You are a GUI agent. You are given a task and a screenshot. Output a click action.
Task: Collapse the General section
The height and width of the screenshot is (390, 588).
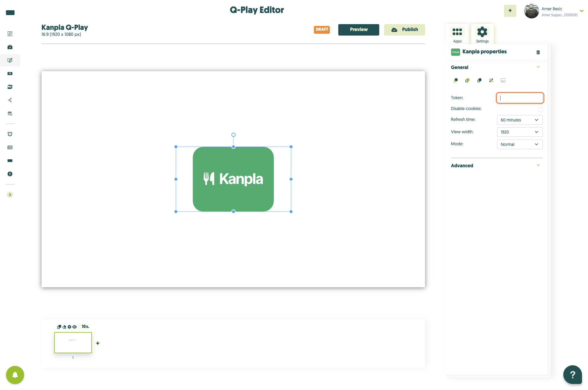coord(538,67)
